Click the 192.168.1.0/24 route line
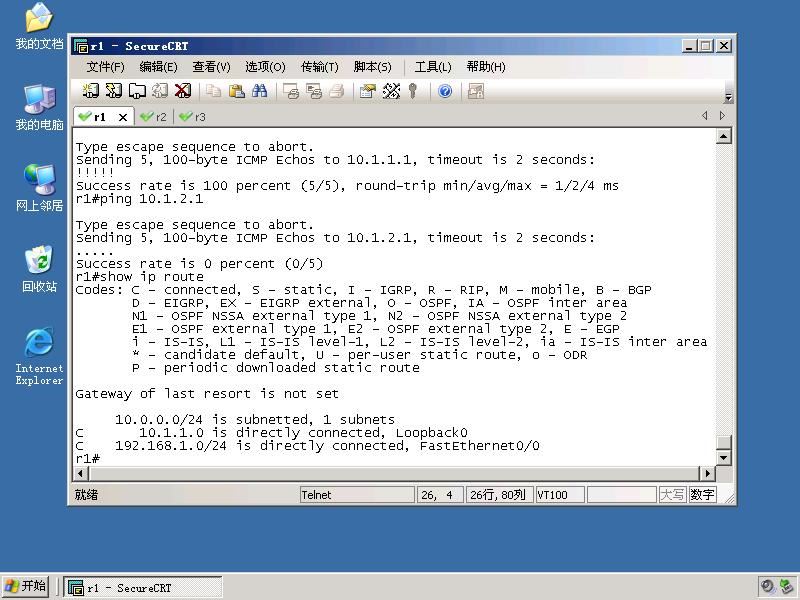The width and height of the screenshot is (800, 600). (x=307, y=446)
